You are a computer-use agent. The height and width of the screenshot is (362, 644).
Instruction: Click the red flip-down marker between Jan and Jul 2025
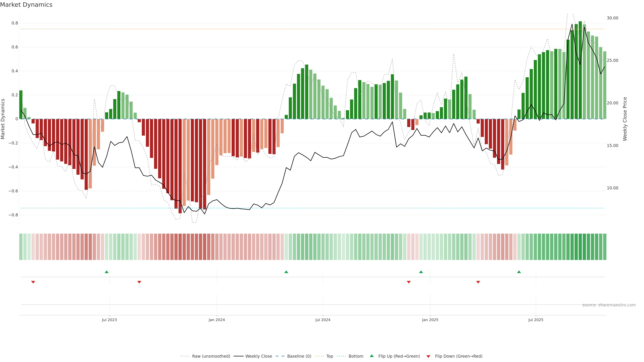pyautogui.click(x=478, y=282)
